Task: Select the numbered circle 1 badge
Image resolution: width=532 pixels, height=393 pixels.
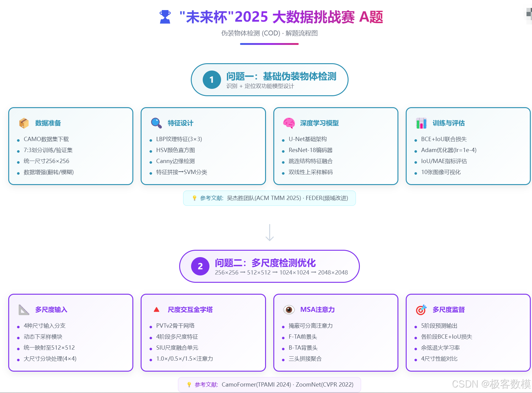Action: pos(211,80)
